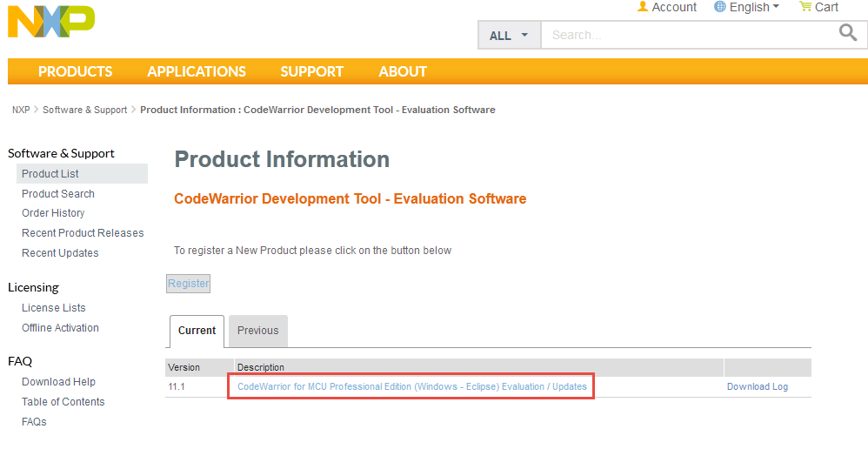The image size is (868, 449).
Task: Open the ALL search category dropdown
Action: coord(510,36)
